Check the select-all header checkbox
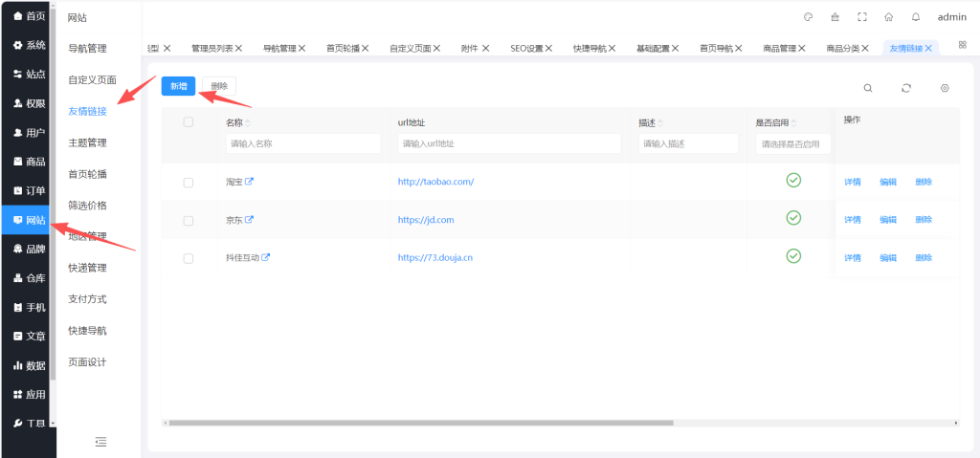The height and width of the screenshot is (458, 980). [189, 122]
